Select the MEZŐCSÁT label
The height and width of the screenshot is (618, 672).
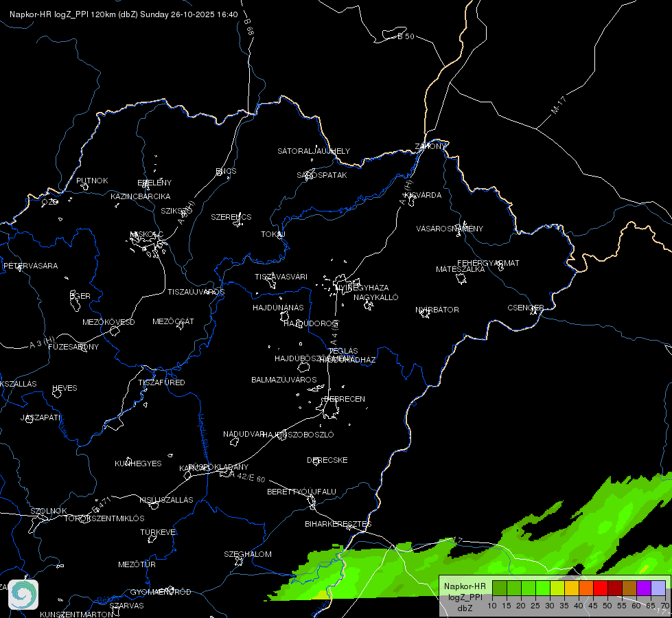tap(173, 321)
